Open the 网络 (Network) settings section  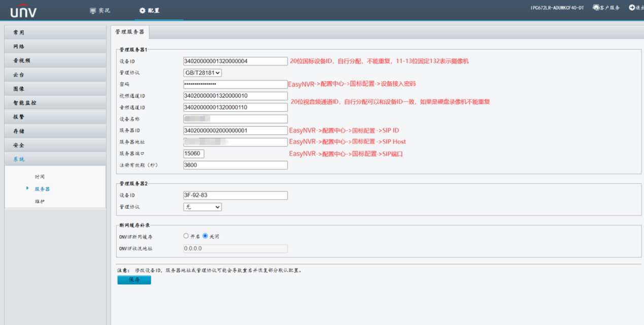[x=30, y=46]
